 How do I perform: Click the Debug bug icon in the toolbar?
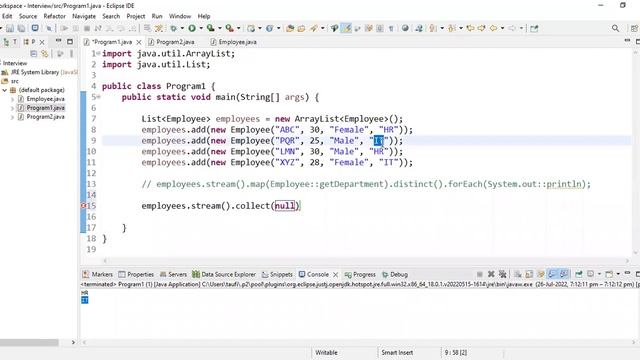point(173,28)
